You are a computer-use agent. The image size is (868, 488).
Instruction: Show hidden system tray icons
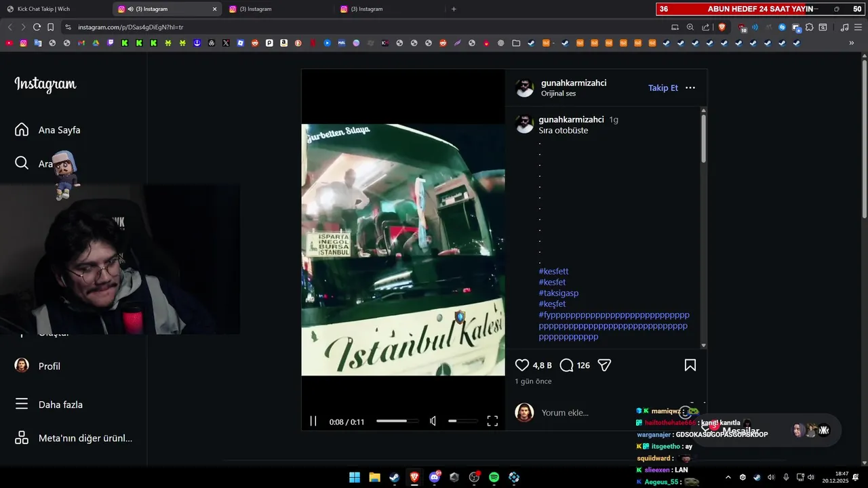(728, 477)
